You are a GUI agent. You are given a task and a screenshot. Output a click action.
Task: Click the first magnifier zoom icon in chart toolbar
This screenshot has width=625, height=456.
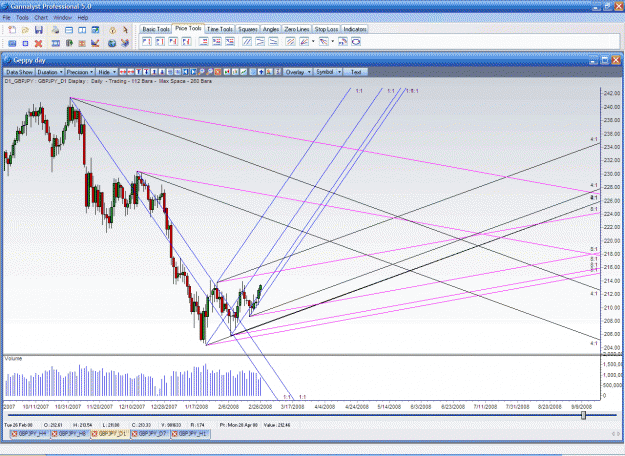(201, 72)
